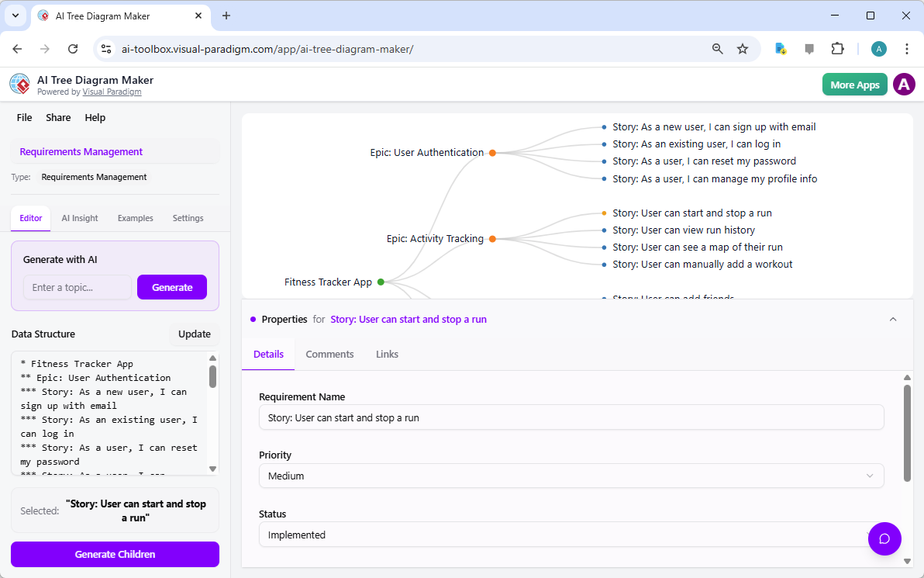Viewport: 924px width, 578px height.
Task: Click the zoom magnifier icon in address bar
Action: point(717,48)
